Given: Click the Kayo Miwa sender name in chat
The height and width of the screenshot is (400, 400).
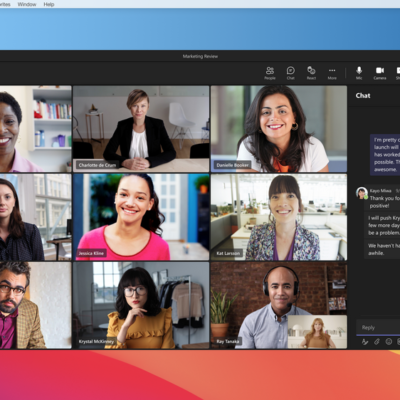Looking at the screenshot, I should pos(380,191).
